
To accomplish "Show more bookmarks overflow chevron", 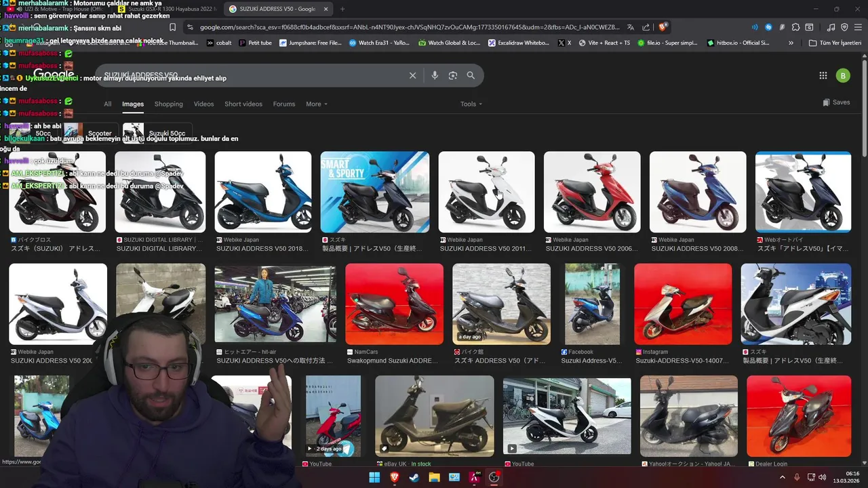I will [x=791, y=43].
